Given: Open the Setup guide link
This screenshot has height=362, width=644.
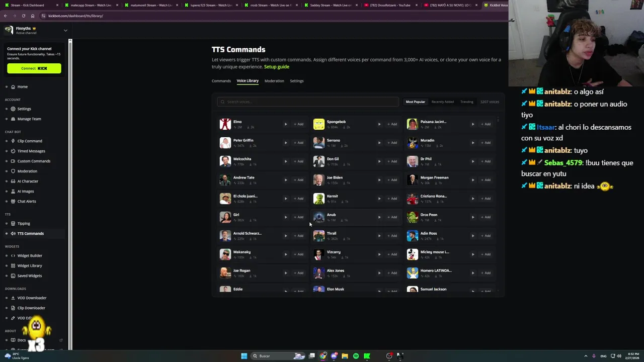Looking at the screenshot, I should pos(276,67).
